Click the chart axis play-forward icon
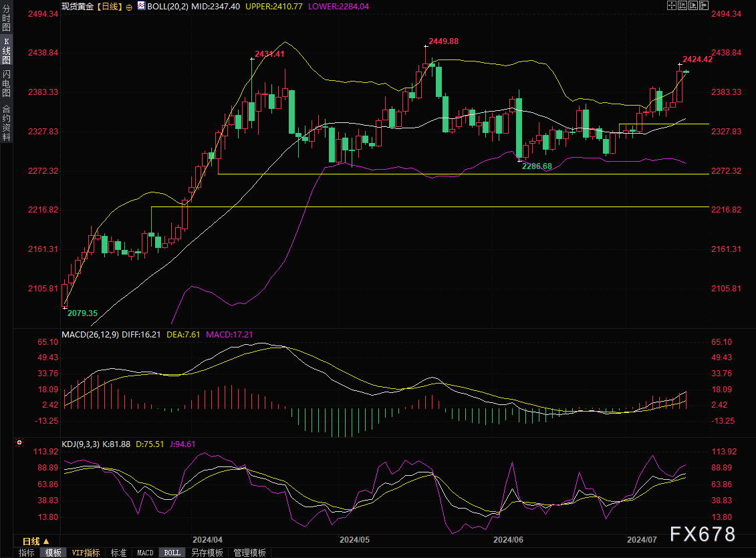Viewport: 756px width, 558px height. (693, 5)
